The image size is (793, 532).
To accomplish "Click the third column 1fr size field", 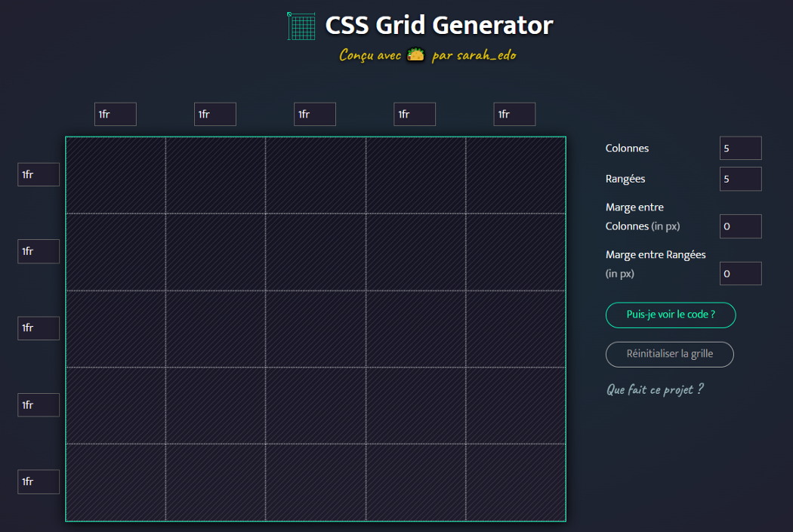I will [315, 114].
